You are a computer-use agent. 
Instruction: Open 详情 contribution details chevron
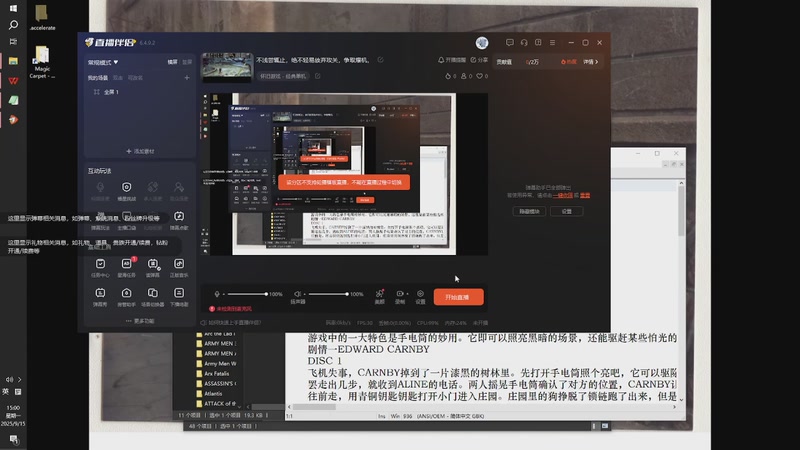[591, 62]
